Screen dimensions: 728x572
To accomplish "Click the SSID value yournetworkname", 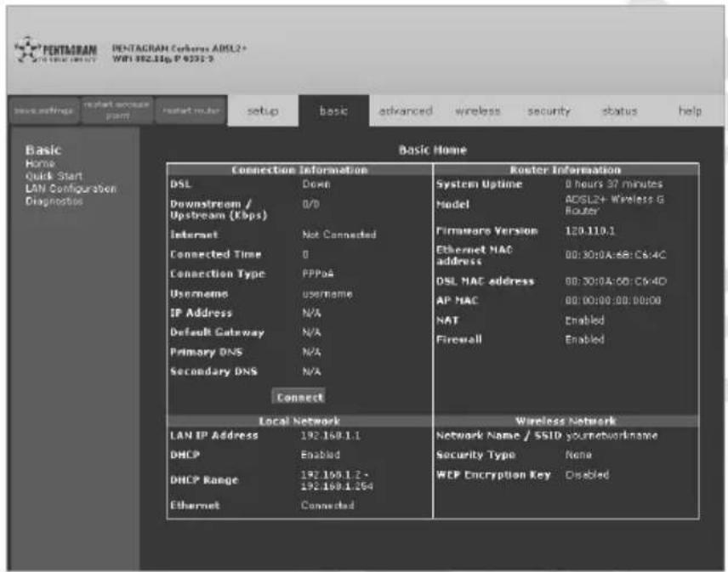I will click(x=611, y=436).
